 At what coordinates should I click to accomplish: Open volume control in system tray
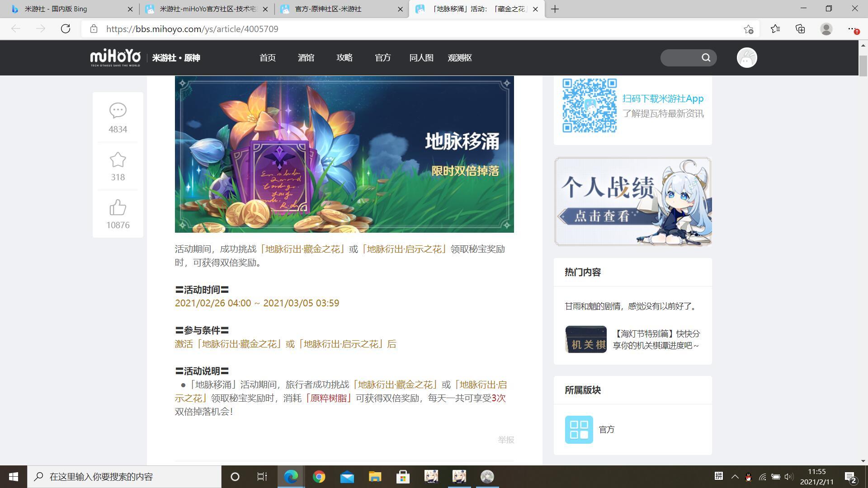[789, 477]
